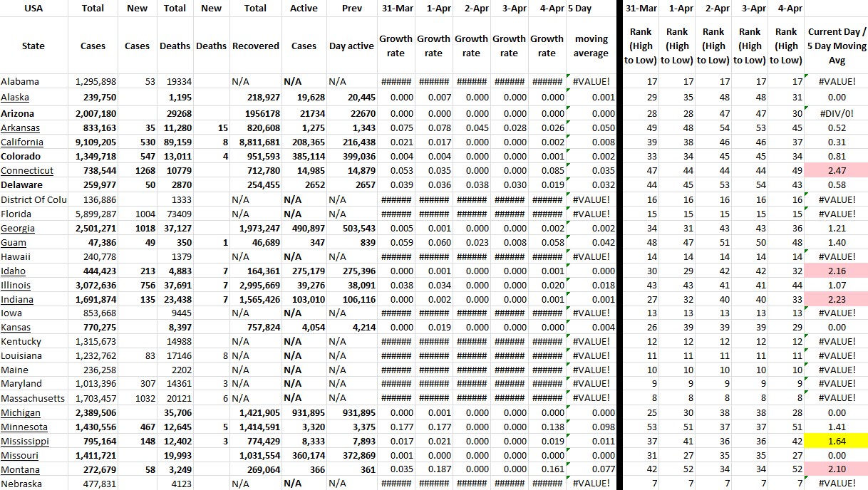The width and height of the screenshot is (868, 490).
Task: Open the Montana state link
Action: click(21, 470)
